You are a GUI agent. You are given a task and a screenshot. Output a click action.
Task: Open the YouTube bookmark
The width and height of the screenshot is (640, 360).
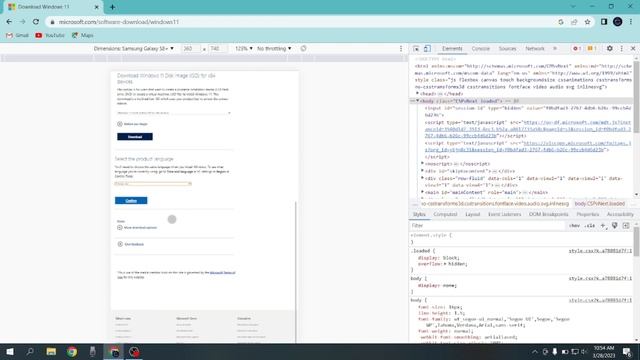tap(50, 36)
